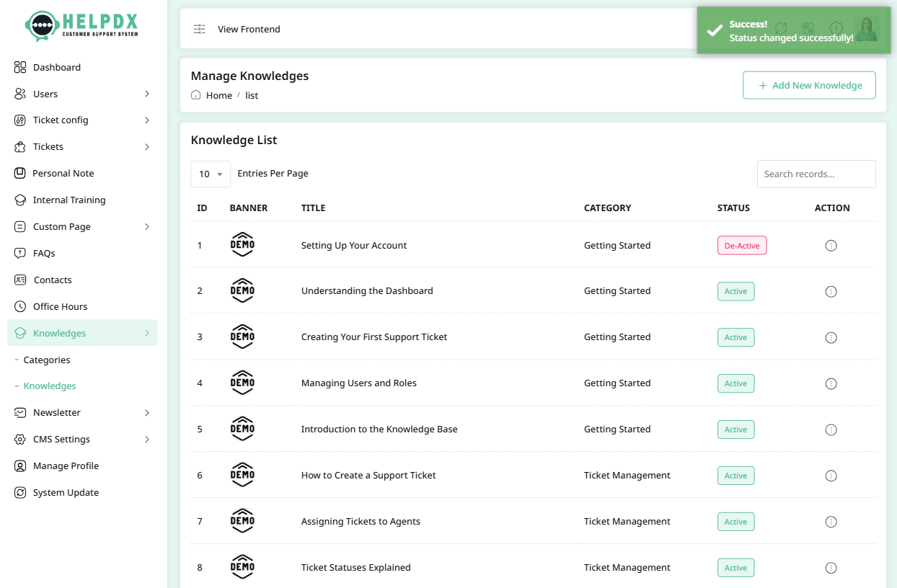
Task: Open the entries per page dropdown
Action: click(211, 174)
